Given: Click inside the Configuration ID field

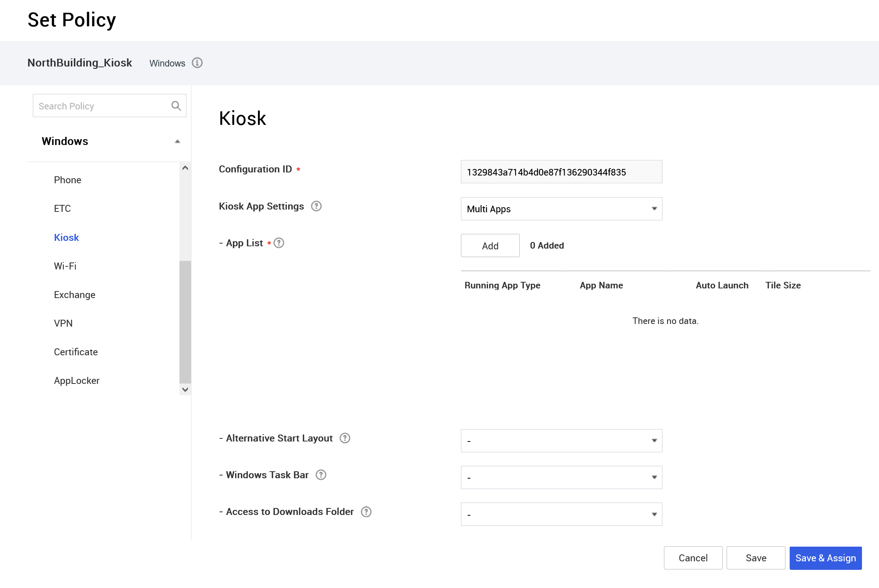Looking at the screenshot, I should point(561,172).
